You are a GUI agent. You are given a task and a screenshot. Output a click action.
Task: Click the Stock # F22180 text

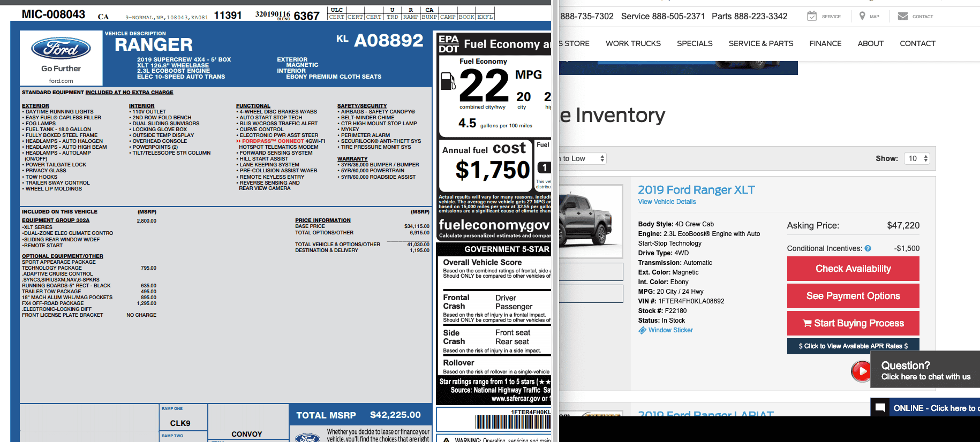(662, 311)
